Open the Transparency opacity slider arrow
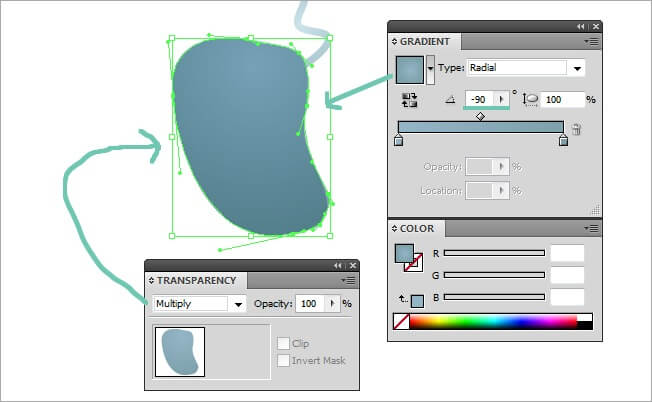Viewport: 652px width, 402px height. [332, 304]
